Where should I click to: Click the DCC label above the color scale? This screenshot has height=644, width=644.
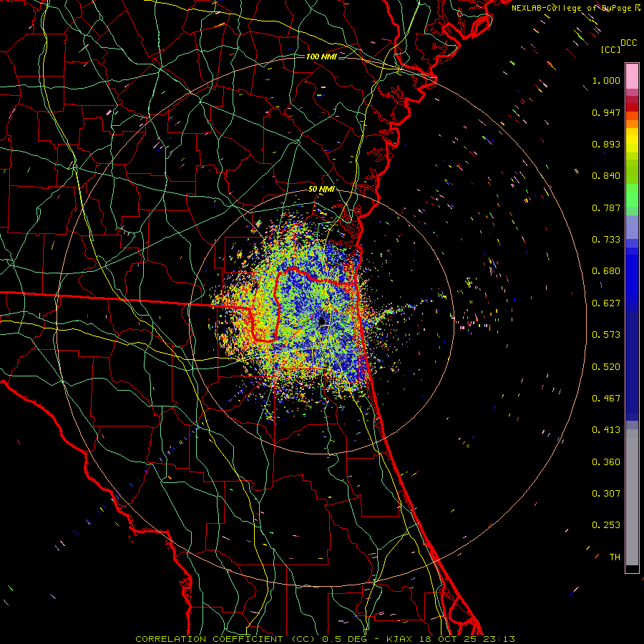[629, 43]
